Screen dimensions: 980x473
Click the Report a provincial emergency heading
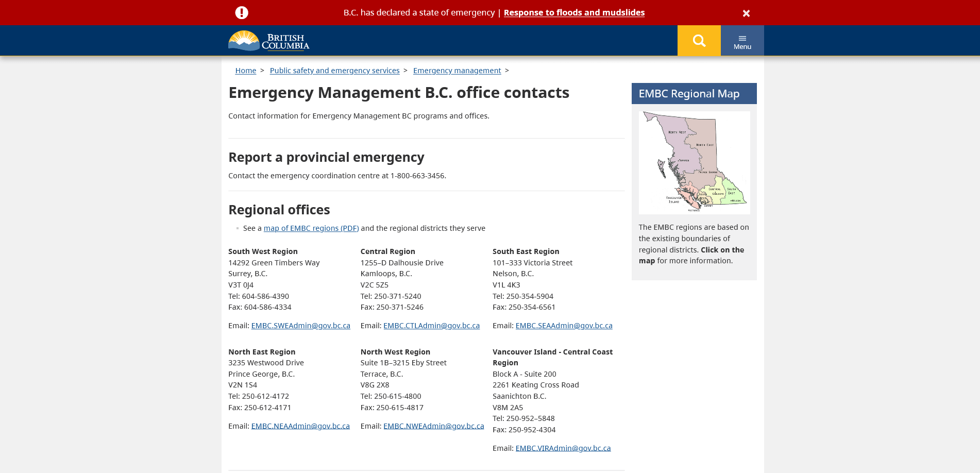326,157
